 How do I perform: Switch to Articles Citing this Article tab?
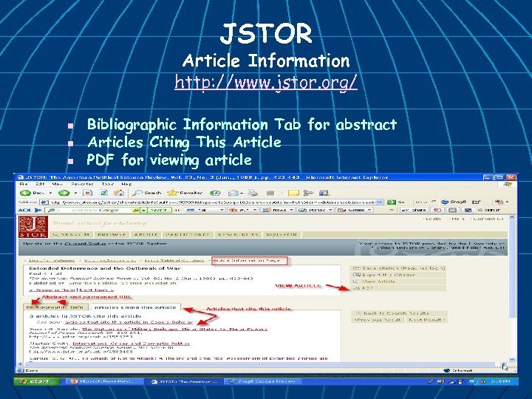(135, 307)
